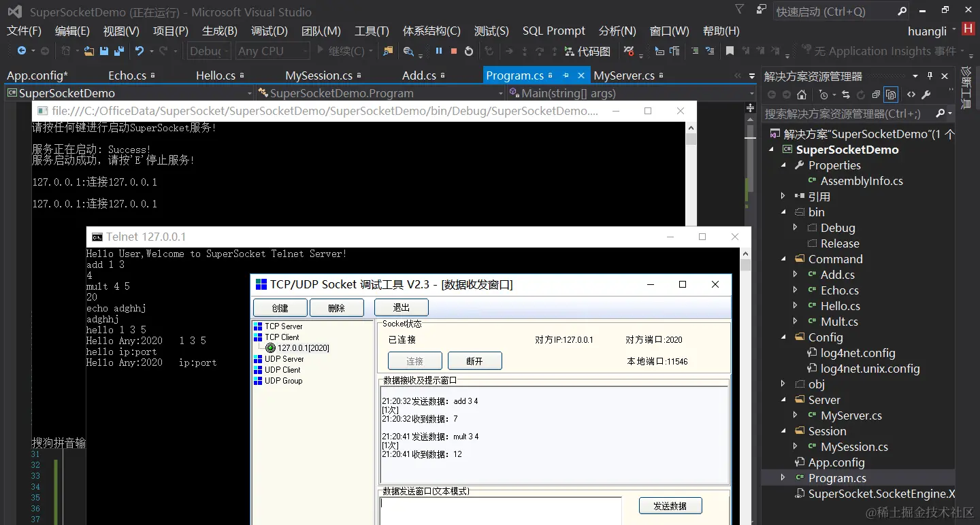Image resolution: width=980 pixels, height=525 pixels.
Task: Click the TCP/UDP Socket tool title icon
Action: [261, 285]
